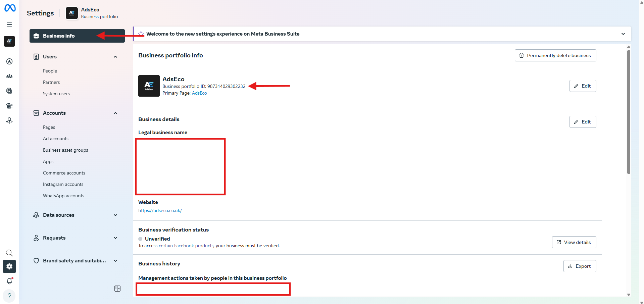Image resolution: width=644 pixels, height=304 pixels.
Task: Open WhatsApp accounts settings
Action: (x=63, y=196)
